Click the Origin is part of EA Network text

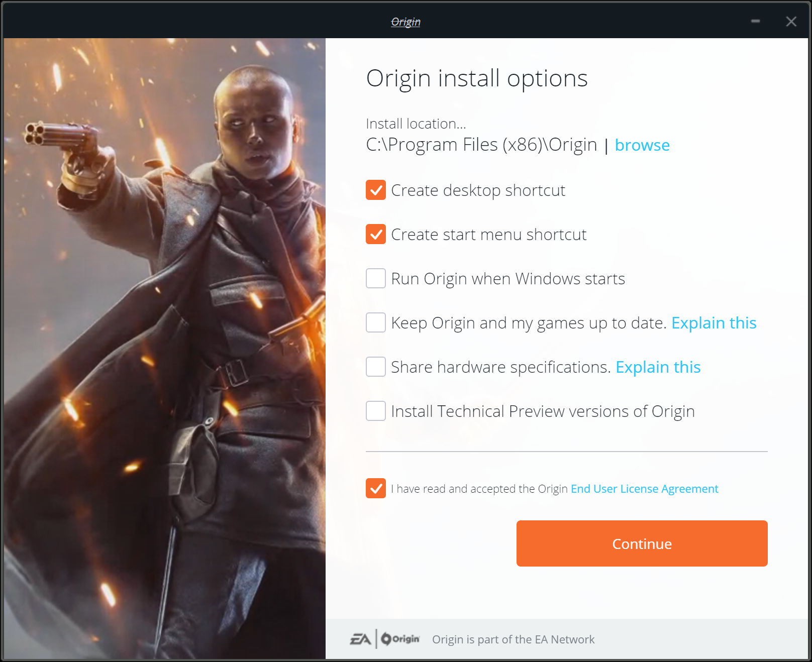click(x=513, y=639)
